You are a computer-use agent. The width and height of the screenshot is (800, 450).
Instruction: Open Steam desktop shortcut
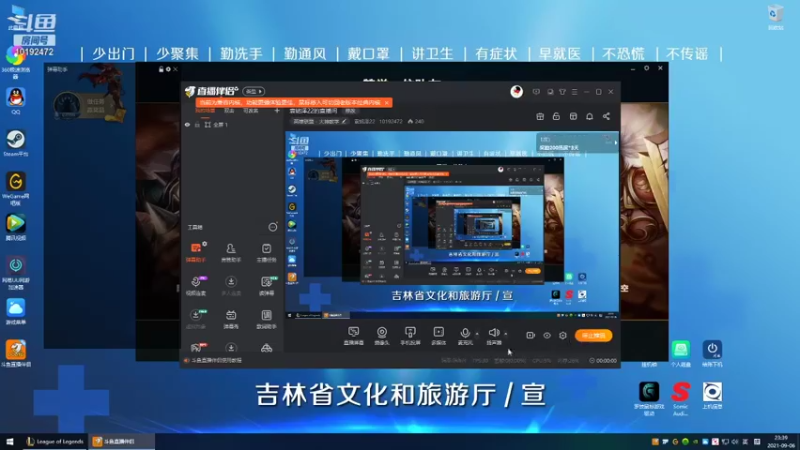pos(16,143)
